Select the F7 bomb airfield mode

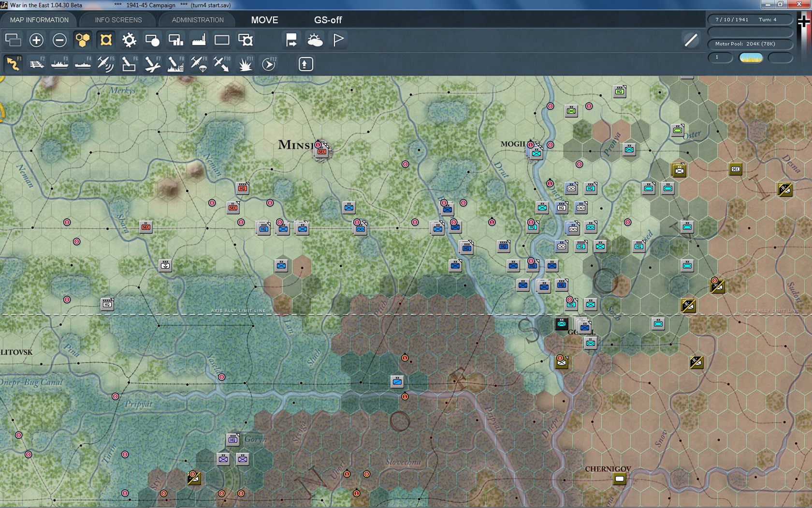pyautogui.click(x=152, y=64)
